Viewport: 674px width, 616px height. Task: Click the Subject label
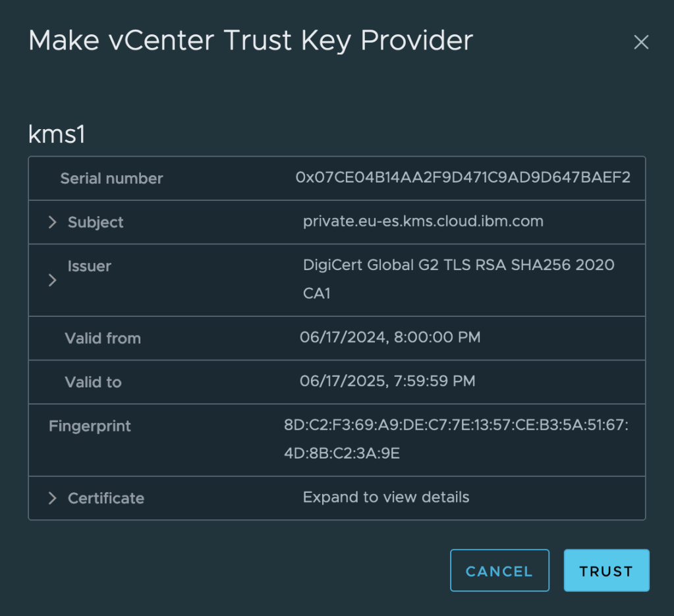[x=96, y=223]
